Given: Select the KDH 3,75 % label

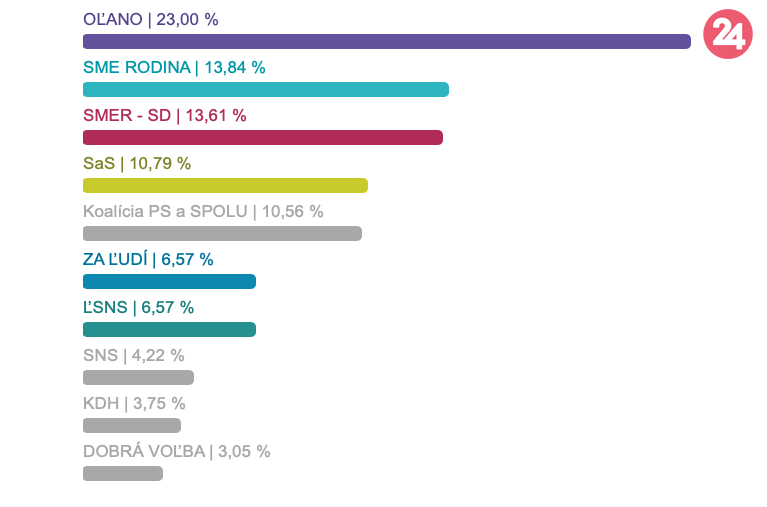Looking at the screenshot, I should [x=134, y=403].
